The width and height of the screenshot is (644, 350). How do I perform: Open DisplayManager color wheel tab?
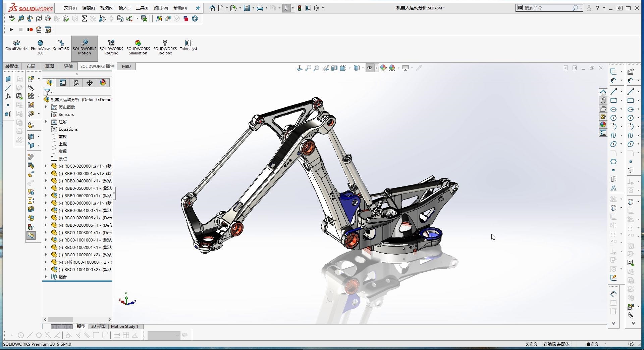point(103,83)
